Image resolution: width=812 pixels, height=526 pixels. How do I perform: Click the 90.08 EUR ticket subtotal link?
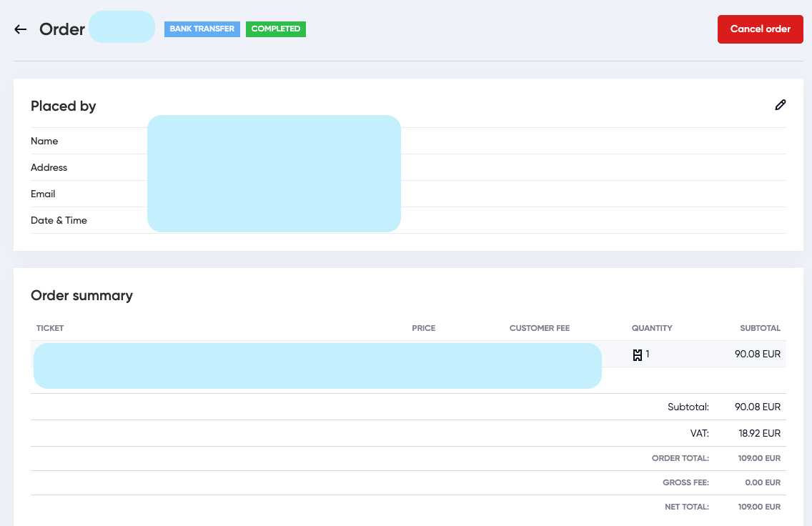click(x=757, y=354)
